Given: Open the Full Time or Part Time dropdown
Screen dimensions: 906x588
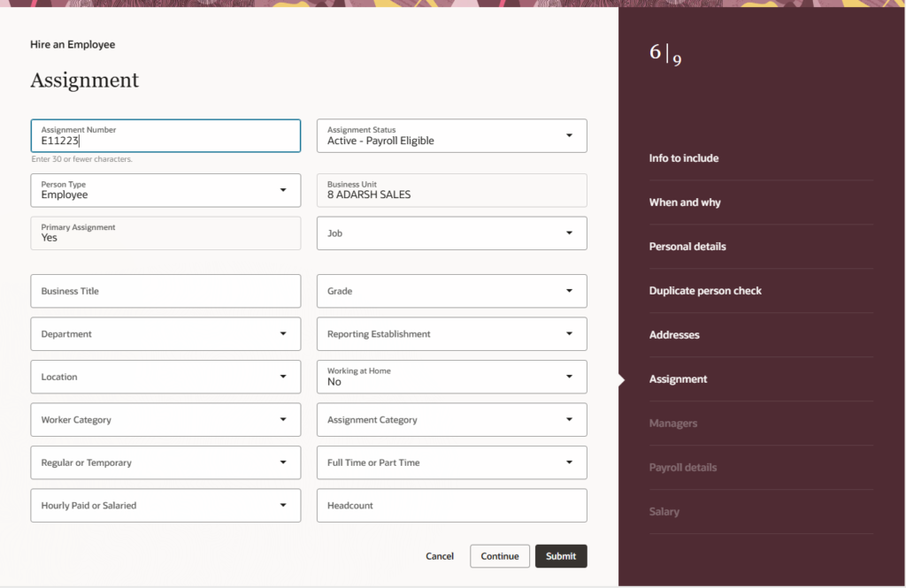Looking at the screenshot, I should pyautogui.click(x=452, y=462).
